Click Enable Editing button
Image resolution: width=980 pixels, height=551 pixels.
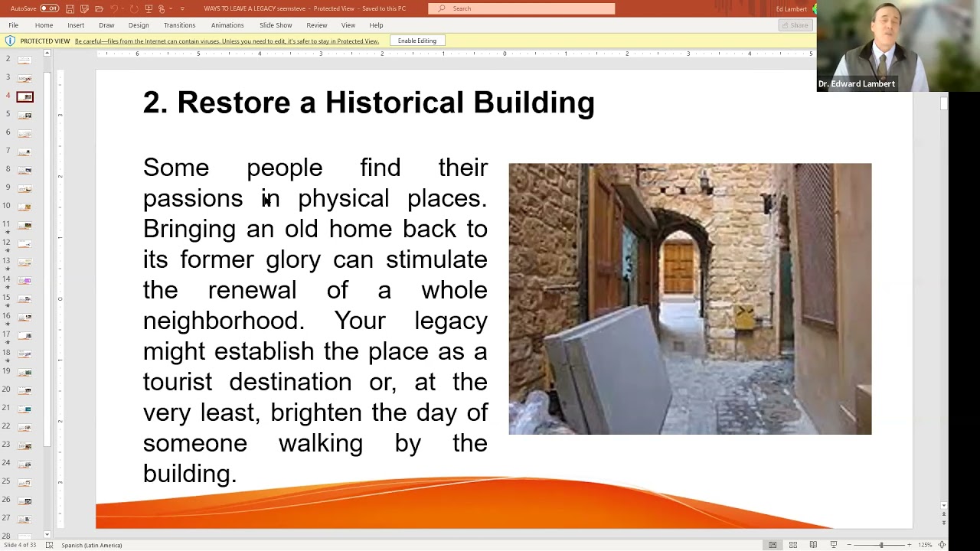417,41
